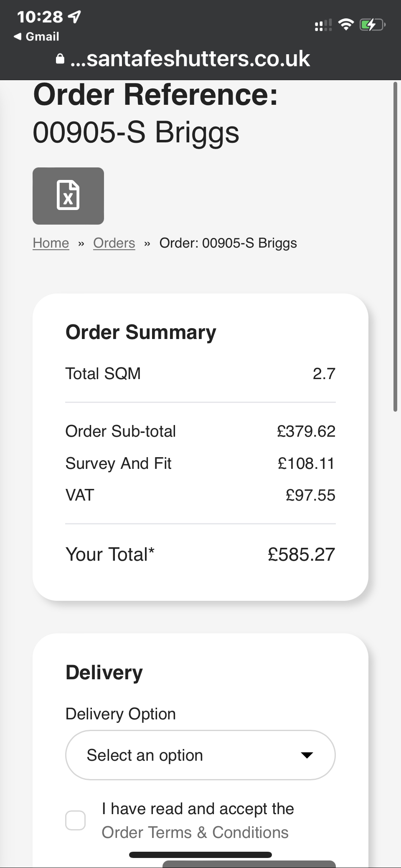Tap the location arrow next to the time
The width and height of the screenshot is (401, 868).
75,17
